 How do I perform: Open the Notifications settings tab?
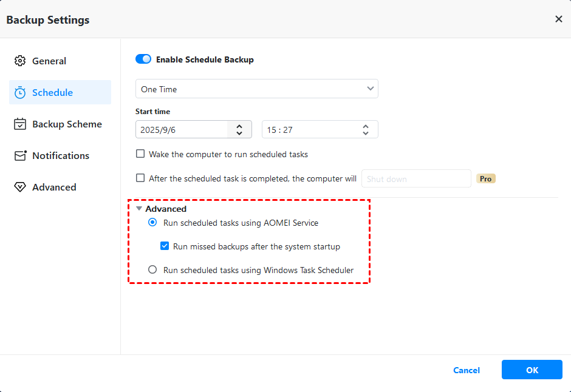(61, 155)
